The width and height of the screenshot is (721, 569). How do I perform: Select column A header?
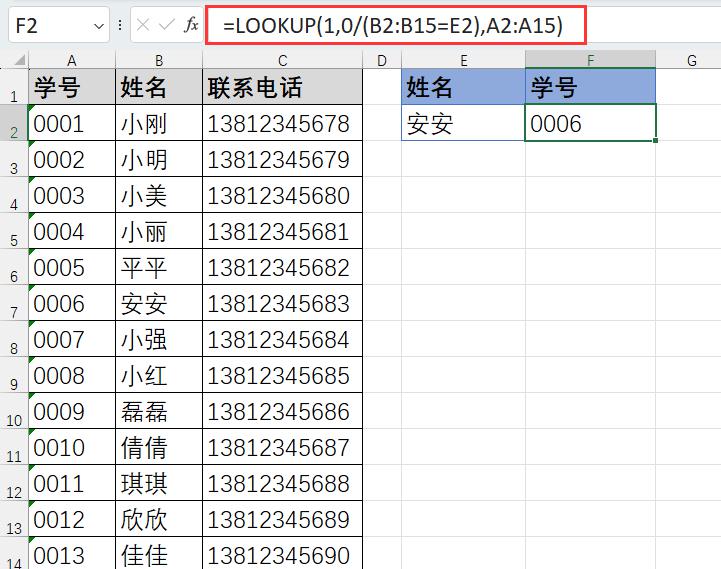72,60
